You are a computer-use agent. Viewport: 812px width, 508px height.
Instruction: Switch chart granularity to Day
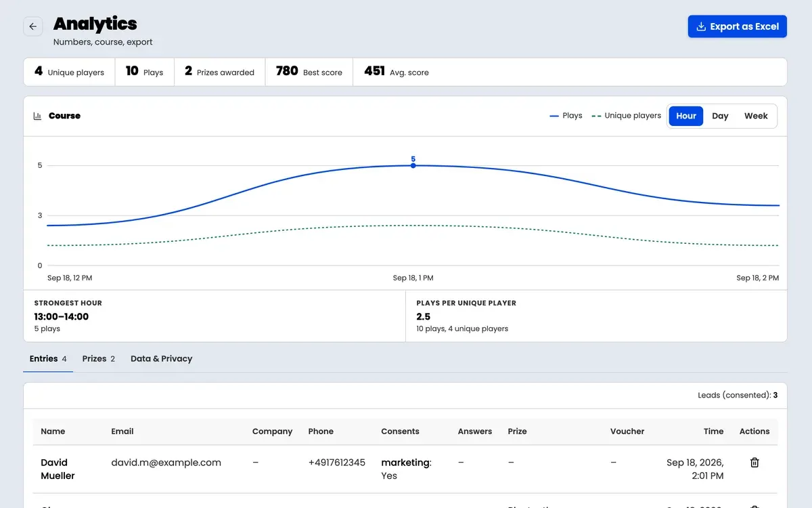click(x=720, y=116)
